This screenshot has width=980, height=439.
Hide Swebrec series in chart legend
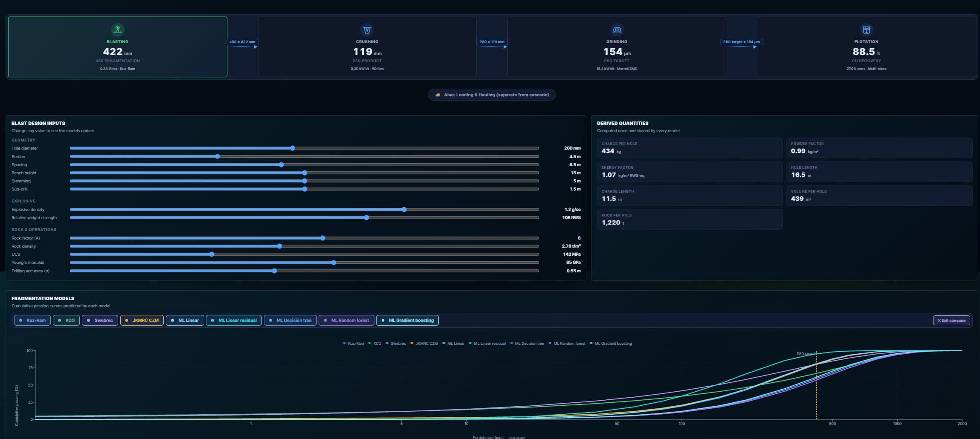(x=395, y=344)
